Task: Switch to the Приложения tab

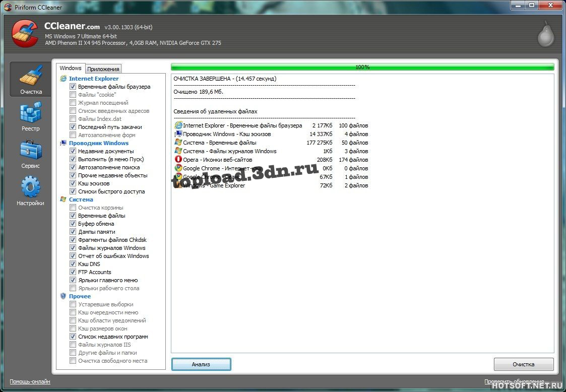Action: point(103,69)
